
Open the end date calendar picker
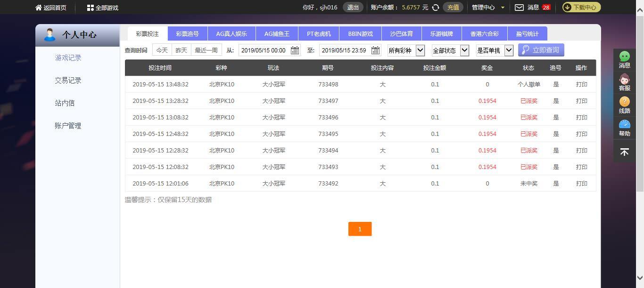point(376,50)
